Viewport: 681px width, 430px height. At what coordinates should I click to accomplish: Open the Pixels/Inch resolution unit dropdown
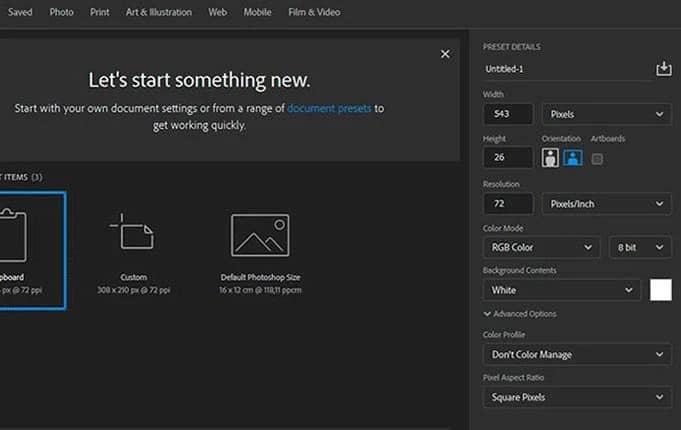click(606, 204)
